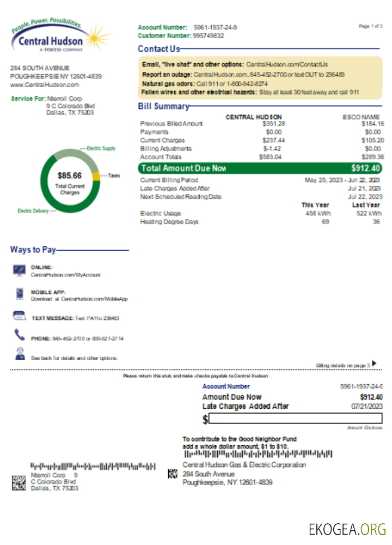This screenshot has width=392, height=545.
Task: Click the $85.66 total current charges value
Action: point(70,175)
